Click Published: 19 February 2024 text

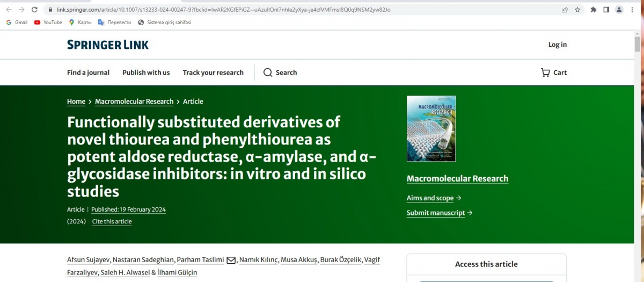pyautogui.click(x=128, y=209)
